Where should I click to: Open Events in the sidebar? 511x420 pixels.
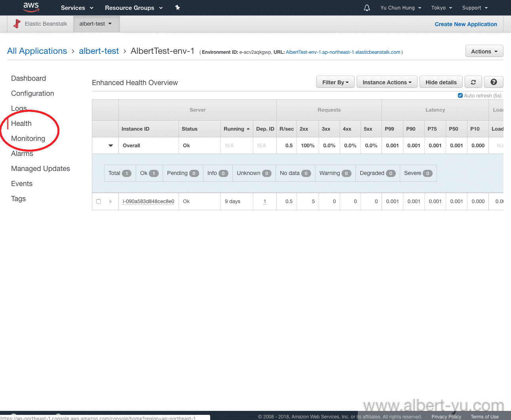(x=22, y=184)
